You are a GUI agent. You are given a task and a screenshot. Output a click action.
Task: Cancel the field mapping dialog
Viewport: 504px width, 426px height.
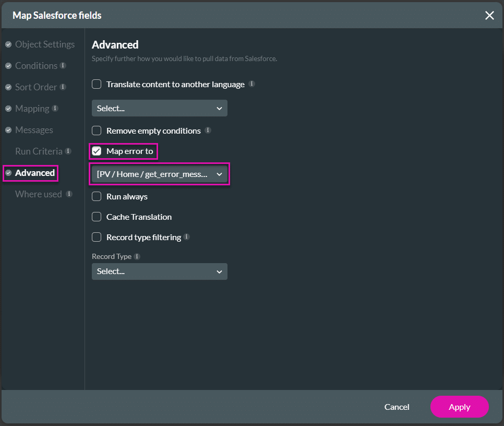pyautogui.click(x=397, y=407)
